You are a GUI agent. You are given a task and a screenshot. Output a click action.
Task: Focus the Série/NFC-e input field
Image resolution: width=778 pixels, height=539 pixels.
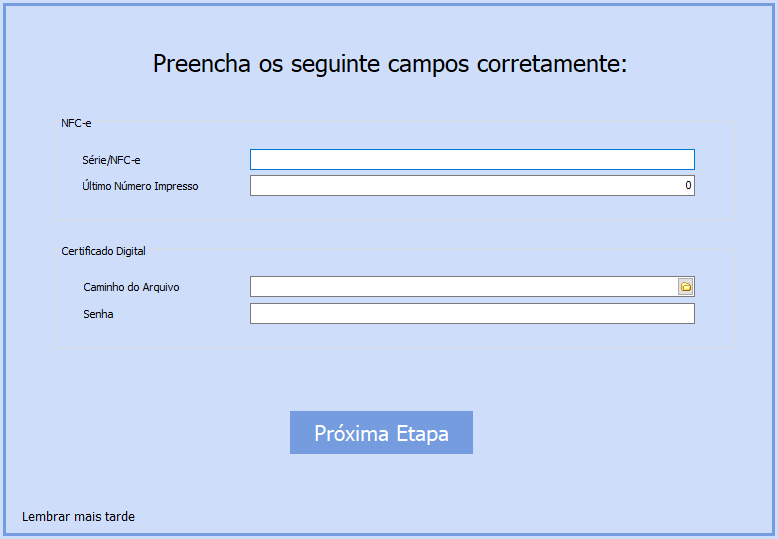(x=471, y=160)
